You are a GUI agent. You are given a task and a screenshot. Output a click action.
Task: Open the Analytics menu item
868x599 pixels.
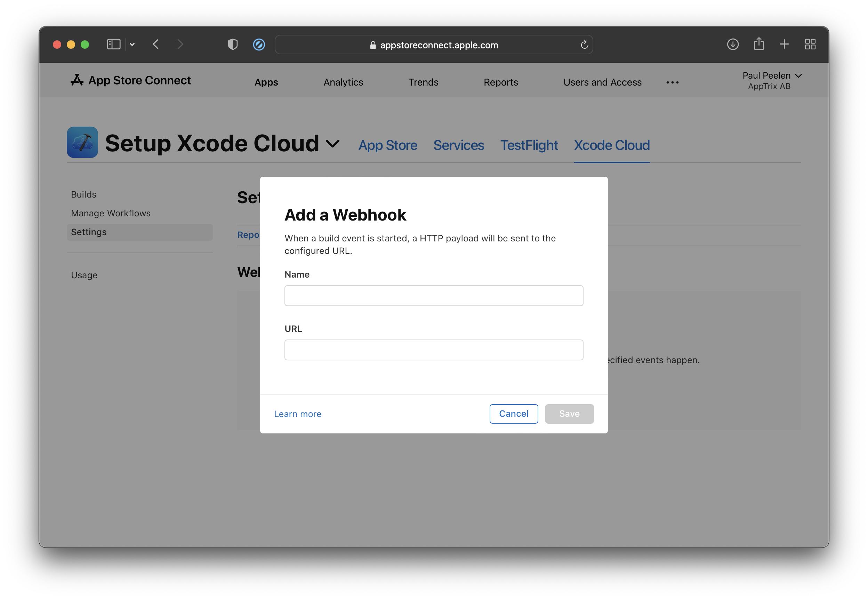click(x=343, y=82)
